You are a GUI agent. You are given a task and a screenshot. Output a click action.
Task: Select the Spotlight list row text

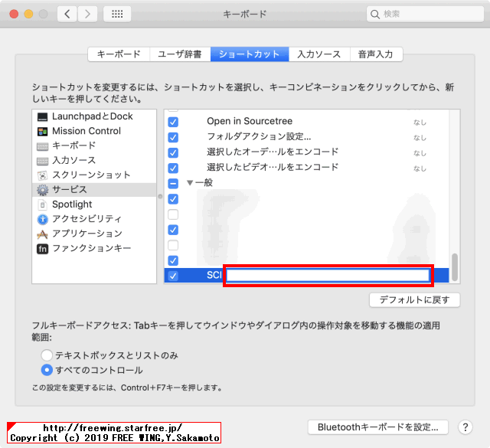pyautogui.click(x=72, y=204)
